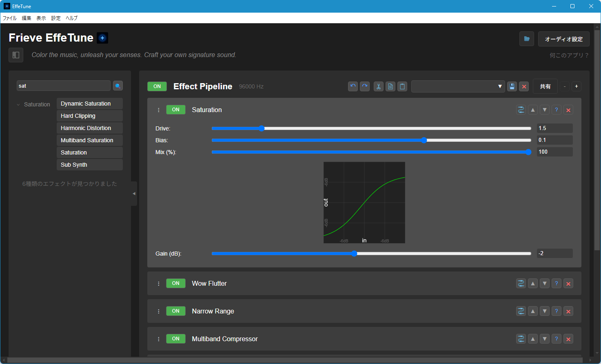Image resolution: width=601 pixels, height=364 pixels.
Task: Add Multiband Saturation effect
Action: click(x=90, y=140)
